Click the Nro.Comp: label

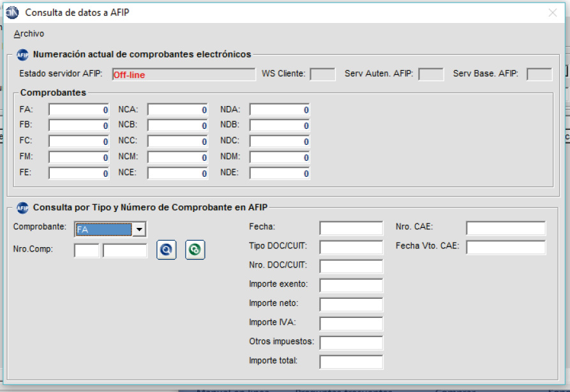click(x=33, y=249)
